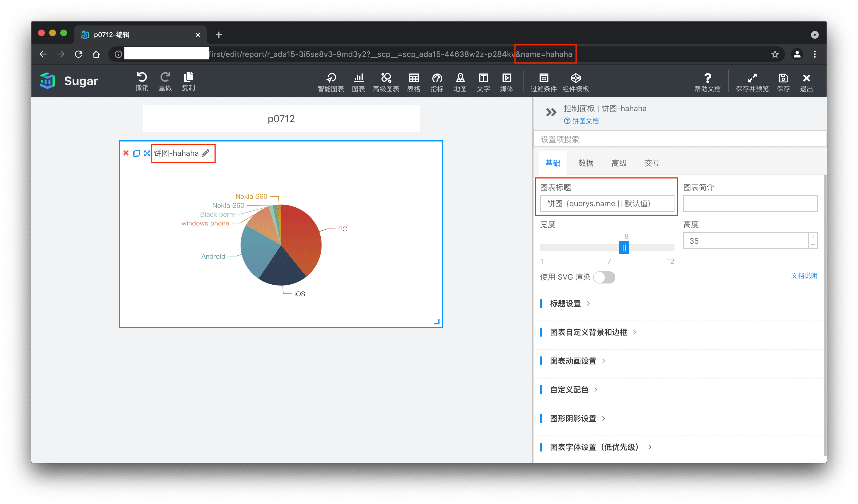Open the 高级图表 advanced charts tool
This screenshot has width=858, height=504.
[x=386, y=82]
